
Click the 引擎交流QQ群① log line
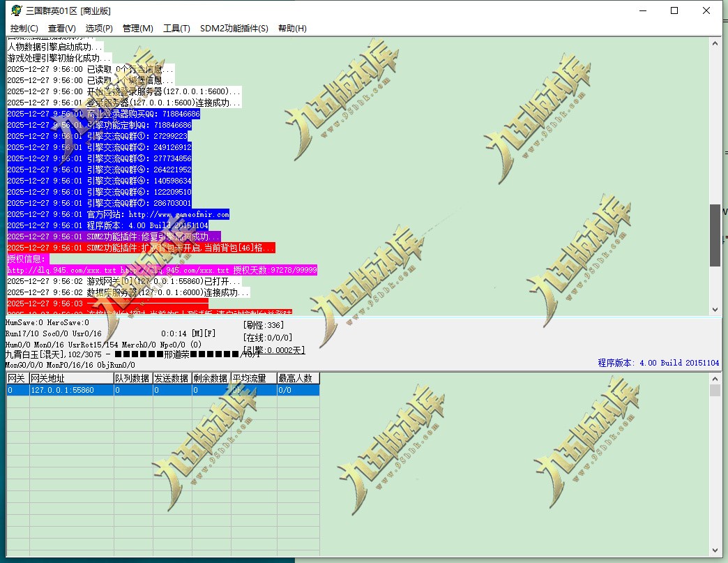98,136
